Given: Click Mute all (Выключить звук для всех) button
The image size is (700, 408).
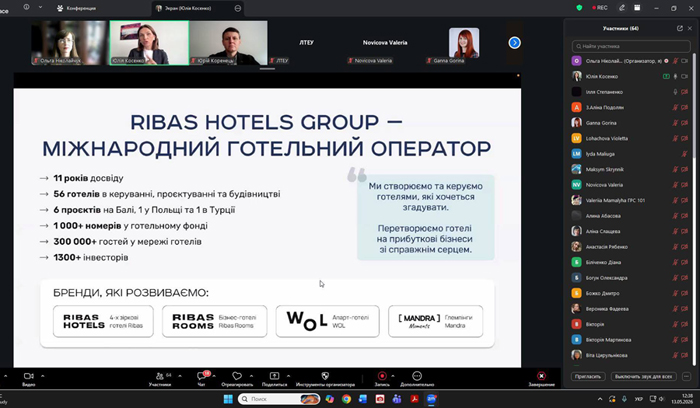Looking at the screenshot, I should pyautogui.click(x=643, y=376).
